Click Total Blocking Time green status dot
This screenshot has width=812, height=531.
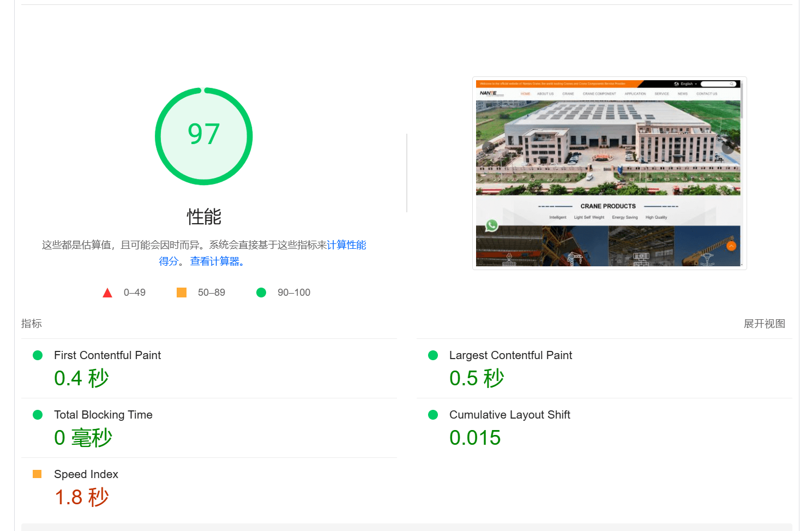click(x=38, y=415)
